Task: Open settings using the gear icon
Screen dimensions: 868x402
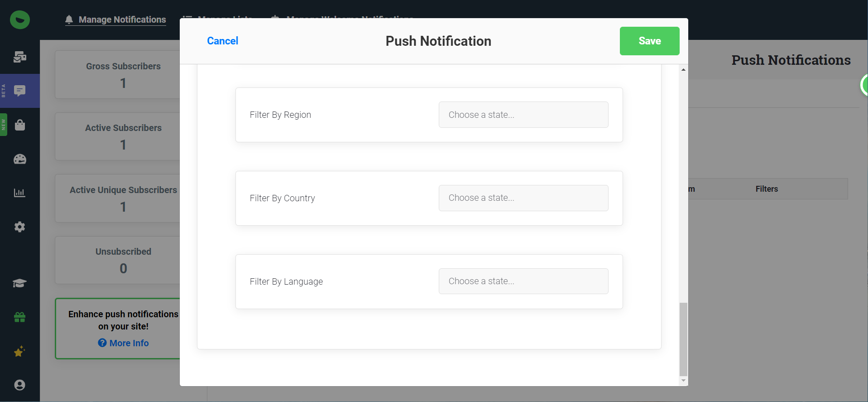Action: [19, 227]
